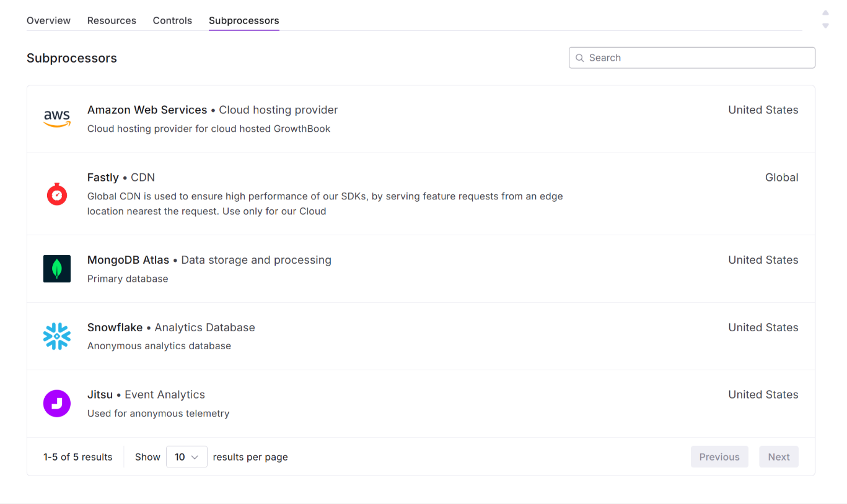Click the Amazon Web Services logo
The height and width of the screenshot is (504, 847).
(57, 119)
